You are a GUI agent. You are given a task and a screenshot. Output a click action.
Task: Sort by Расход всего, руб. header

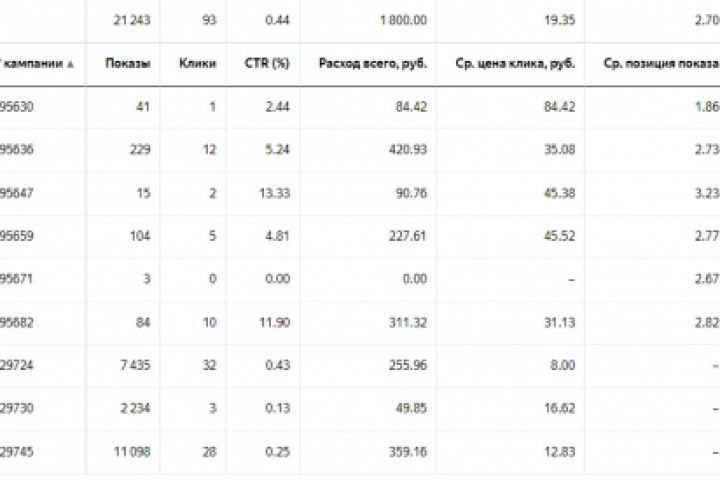click(x=373, y=64)
